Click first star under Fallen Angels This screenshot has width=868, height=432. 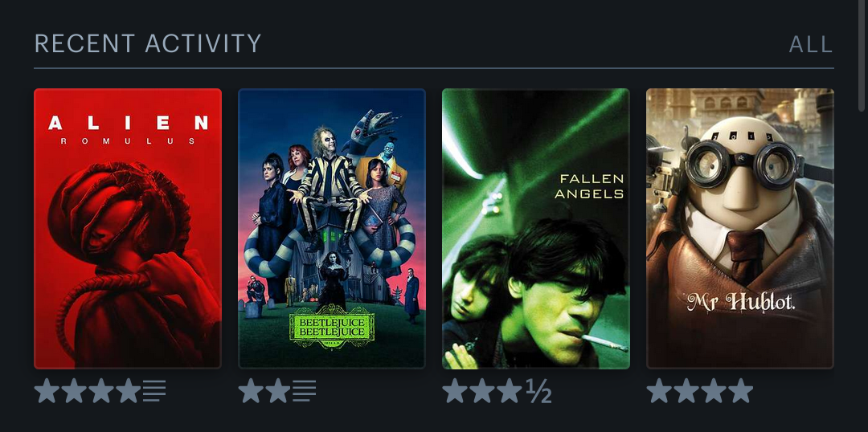coord(456,391)
